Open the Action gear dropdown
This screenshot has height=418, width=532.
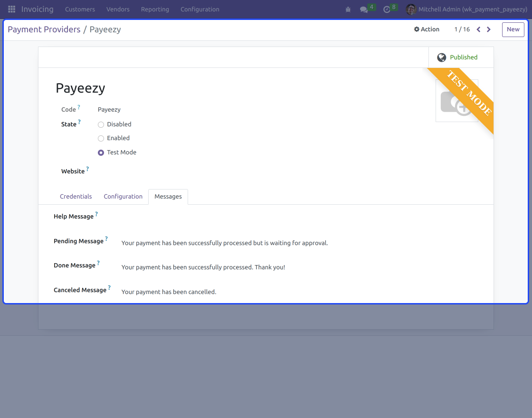coord(427,29)
